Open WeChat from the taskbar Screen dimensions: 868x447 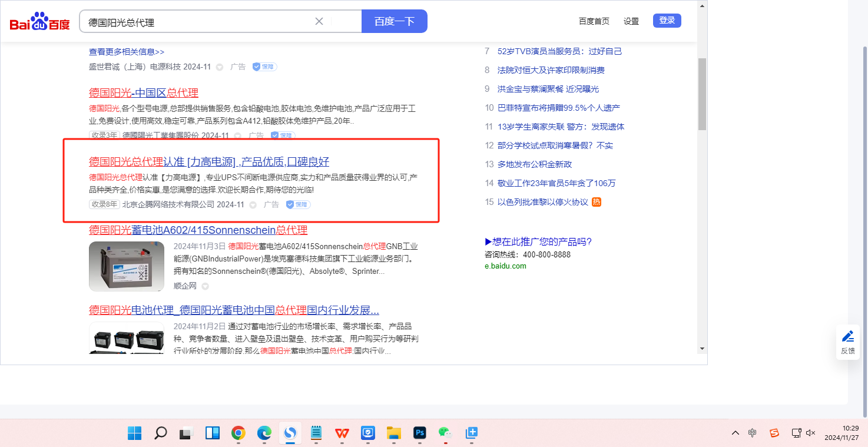[x=445, y=432]
